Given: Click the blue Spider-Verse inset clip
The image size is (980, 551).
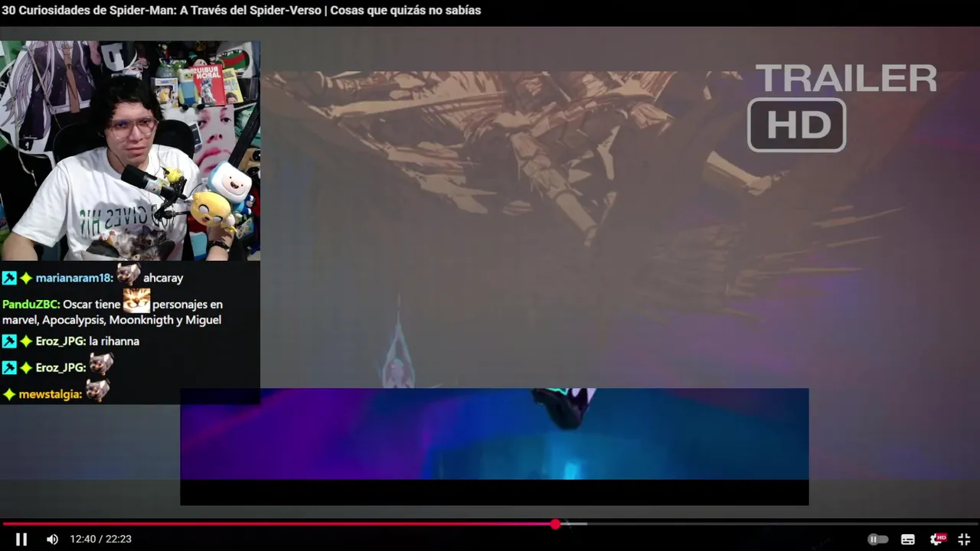Looking at the screenshot, I should point(494,434).
